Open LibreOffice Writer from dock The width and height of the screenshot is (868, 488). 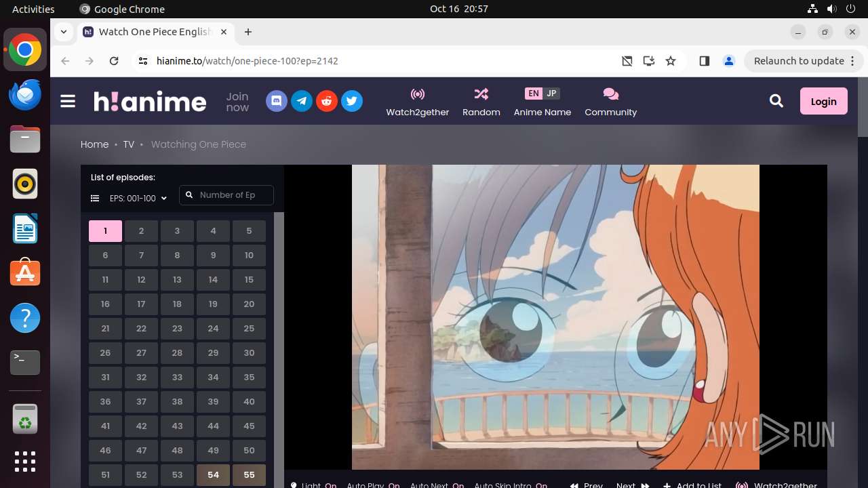pyautogui.click(x=25, y=228)
